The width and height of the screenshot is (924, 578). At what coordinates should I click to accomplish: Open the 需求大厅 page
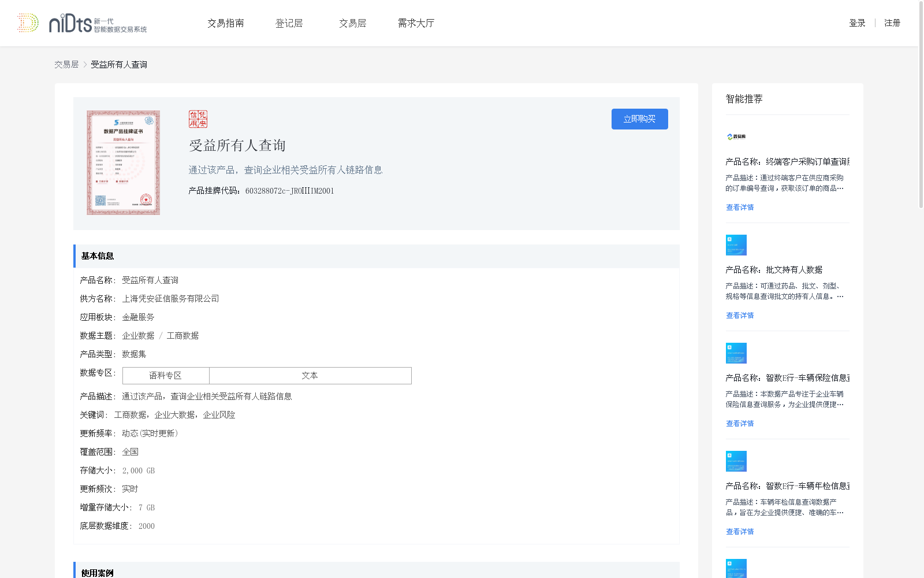click(x=416, y=23)
